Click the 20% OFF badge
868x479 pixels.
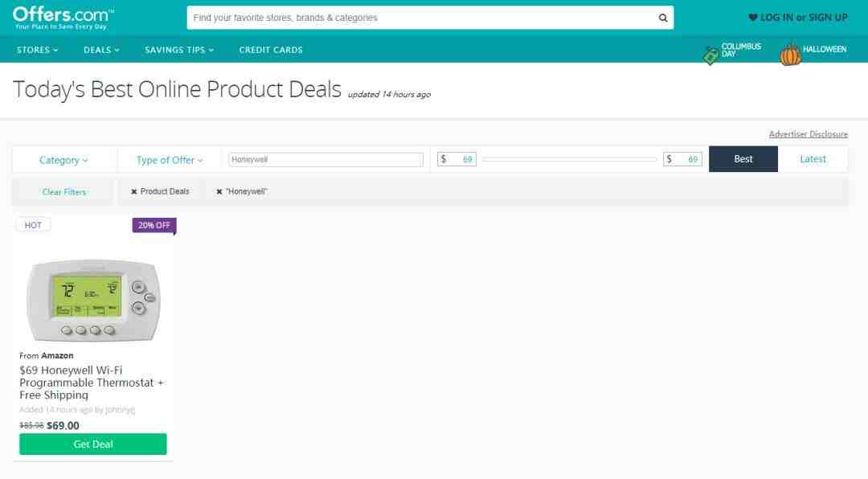pos(154,225)
